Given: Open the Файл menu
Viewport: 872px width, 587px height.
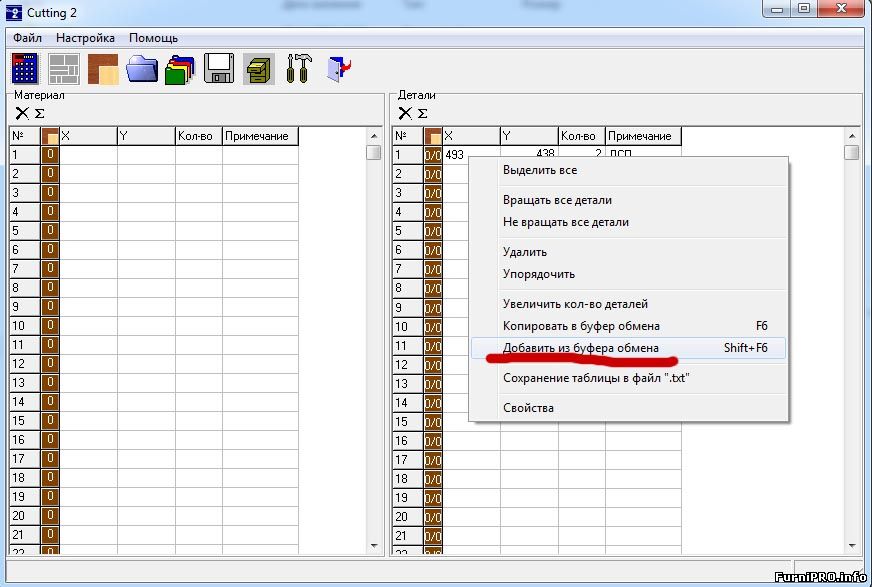Looking at the screenshot, I should 27,38.
